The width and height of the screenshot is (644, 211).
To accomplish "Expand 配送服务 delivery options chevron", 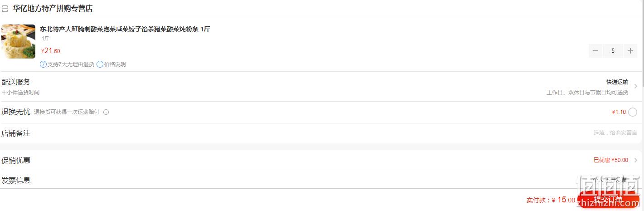I will click(x=636, y=86).
